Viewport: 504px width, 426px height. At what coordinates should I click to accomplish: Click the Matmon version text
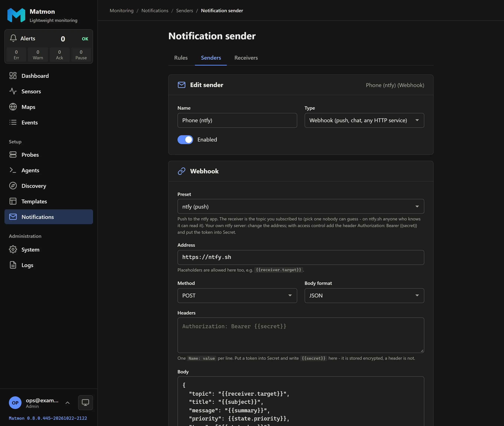[x=48, y=418]
